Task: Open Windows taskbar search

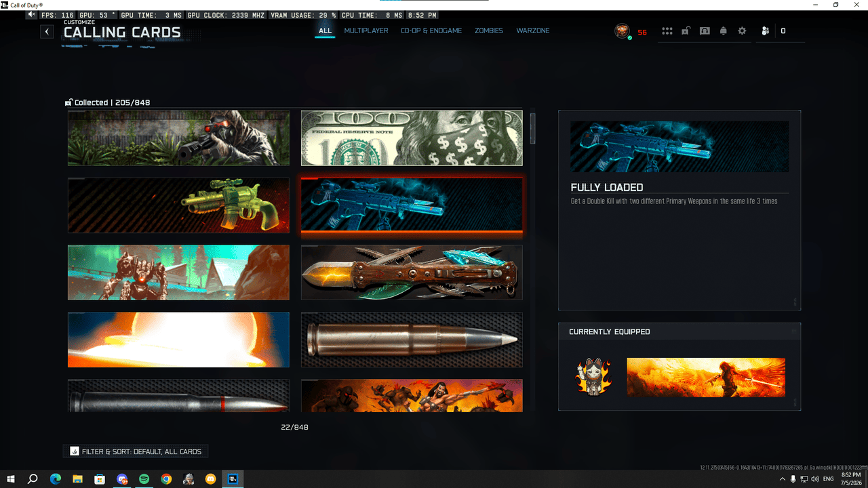Action: click(x=33, y=479)
